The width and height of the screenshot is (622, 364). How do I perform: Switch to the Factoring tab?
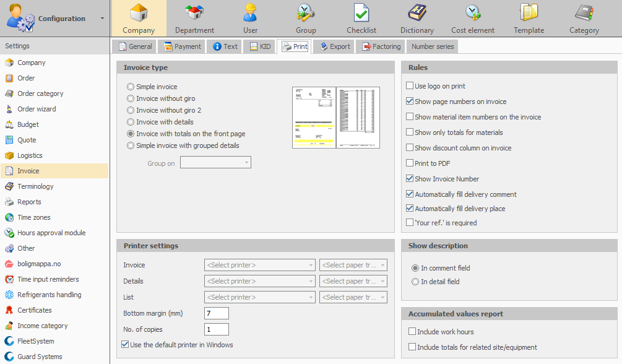pyautogui.click(x=381, y=46)
